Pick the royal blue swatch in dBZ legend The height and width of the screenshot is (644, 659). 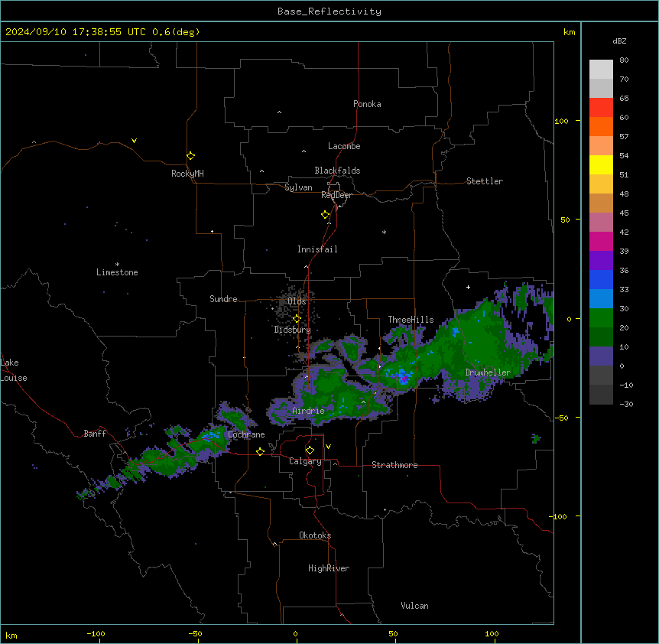(x=601, y=279)
